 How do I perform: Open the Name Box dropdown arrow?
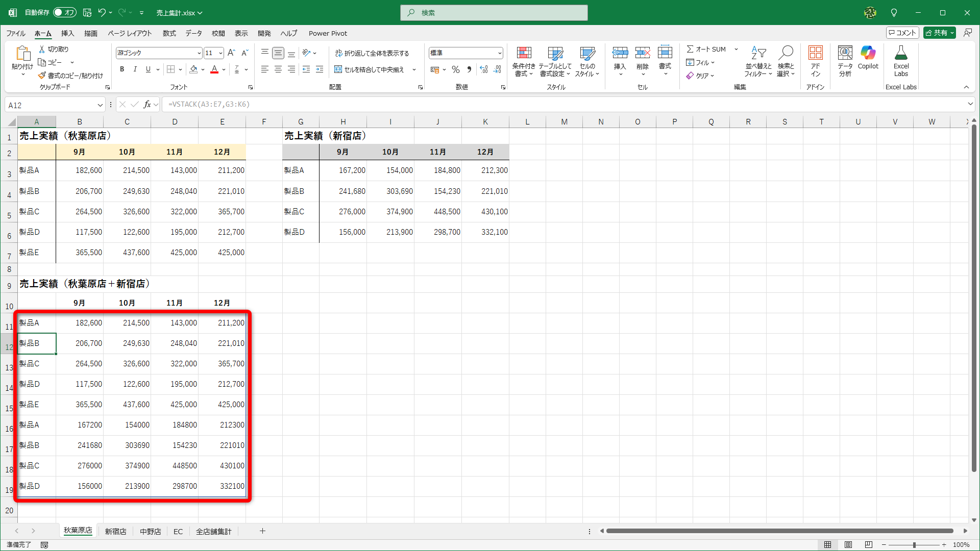pyautogui.click(x=100, y=105)
